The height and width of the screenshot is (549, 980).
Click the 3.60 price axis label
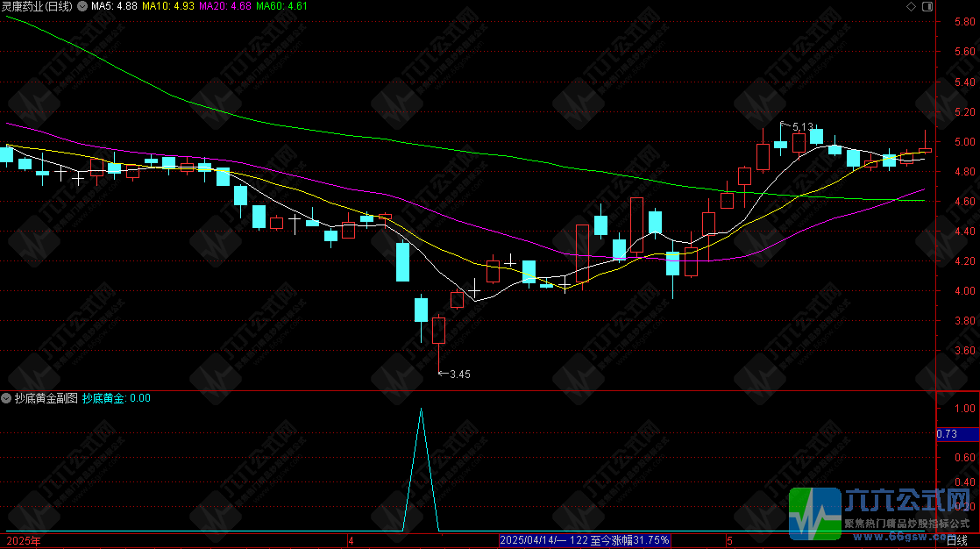[x=964, y=351]
